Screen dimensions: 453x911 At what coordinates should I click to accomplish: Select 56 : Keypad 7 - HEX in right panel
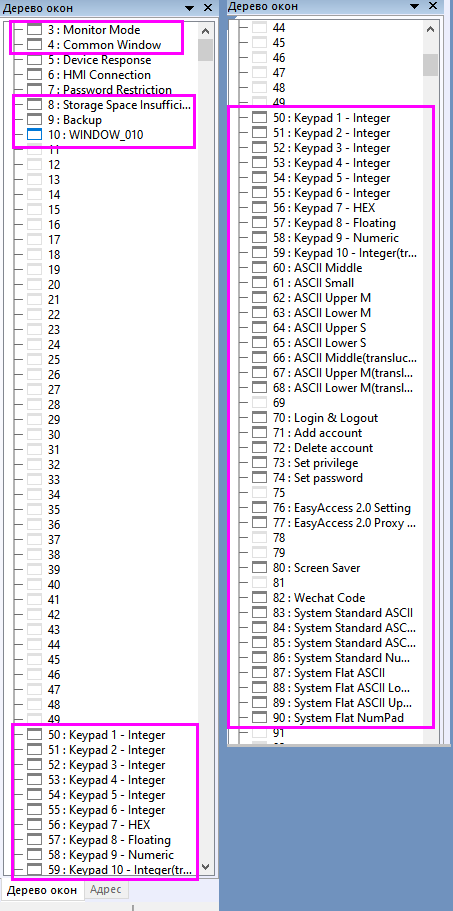pyautogui.click(x=328, y=208)
